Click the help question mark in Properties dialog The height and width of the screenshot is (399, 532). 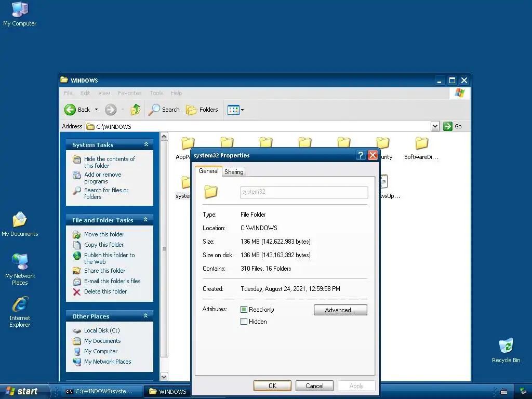pos(361,155)
